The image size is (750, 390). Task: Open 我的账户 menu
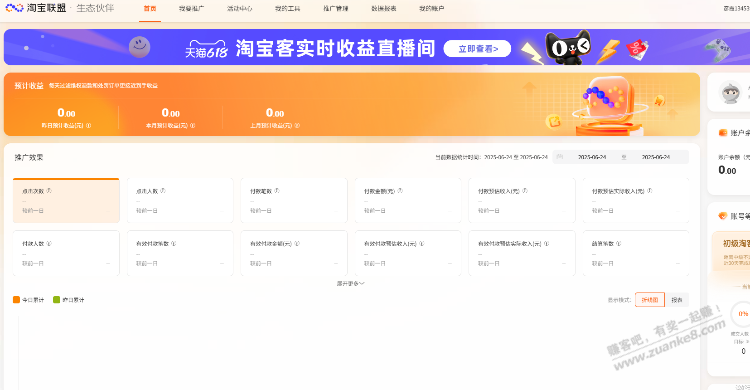(x=431, y=9)
